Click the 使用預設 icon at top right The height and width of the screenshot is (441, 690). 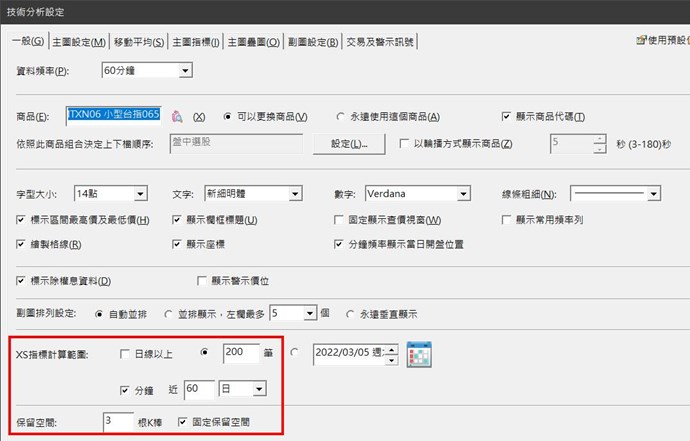[642, 41]
